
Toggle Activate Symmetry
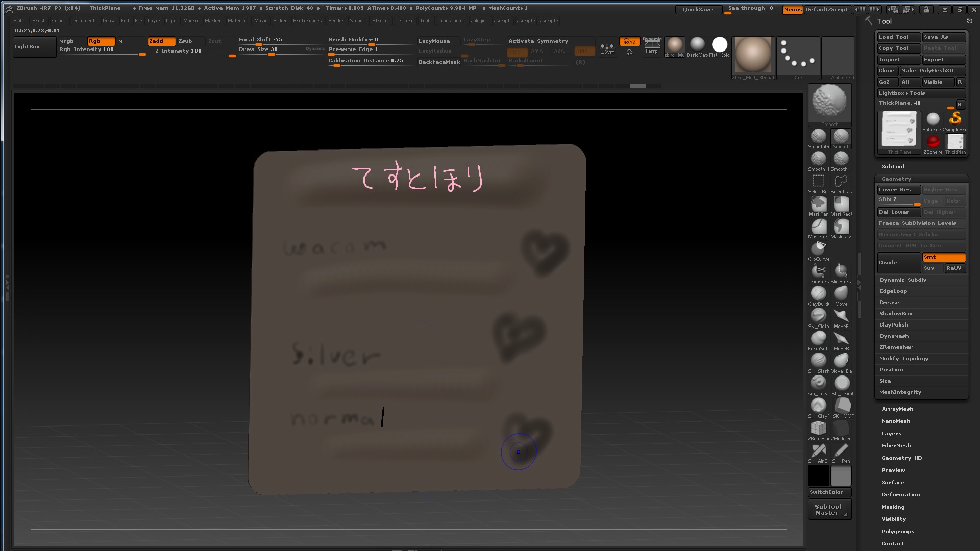pos(550,41)
